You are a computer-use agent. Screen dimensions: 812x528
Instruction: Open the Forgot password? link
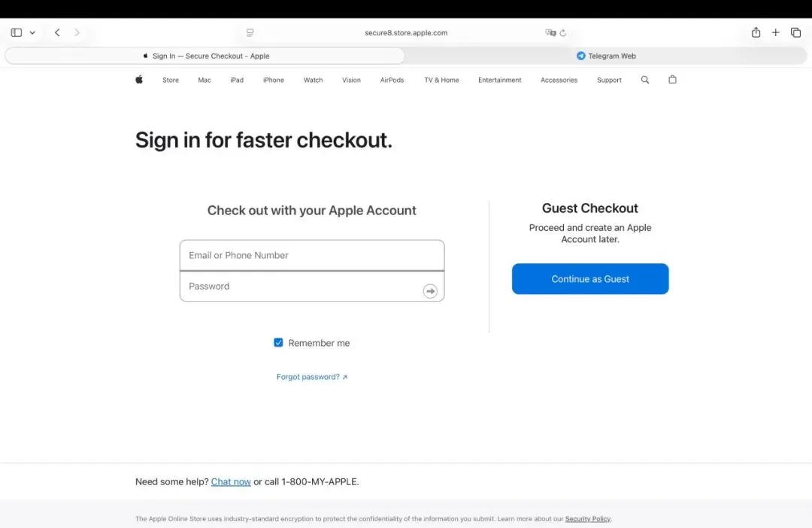click(312, 377)
